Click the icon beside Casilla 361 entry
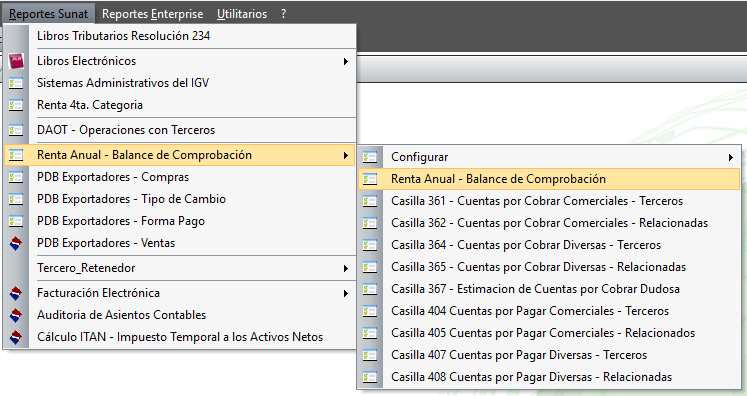The width and height of the screenshot is (747, 396). pyautogui.click(x=370, y=201)
